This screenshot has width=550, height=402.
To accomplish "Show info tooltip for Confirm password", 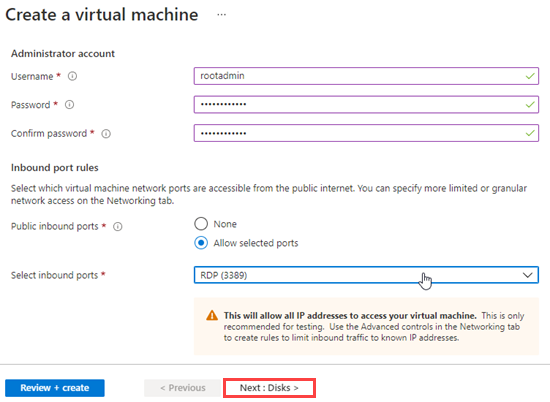I will (106, 134).
